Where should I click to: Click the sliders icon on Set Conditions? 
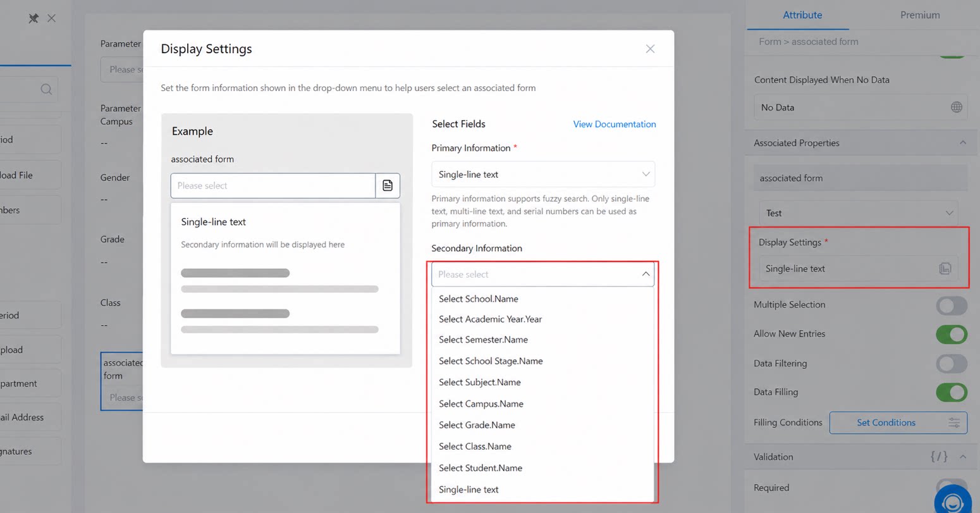coord(954,423)
